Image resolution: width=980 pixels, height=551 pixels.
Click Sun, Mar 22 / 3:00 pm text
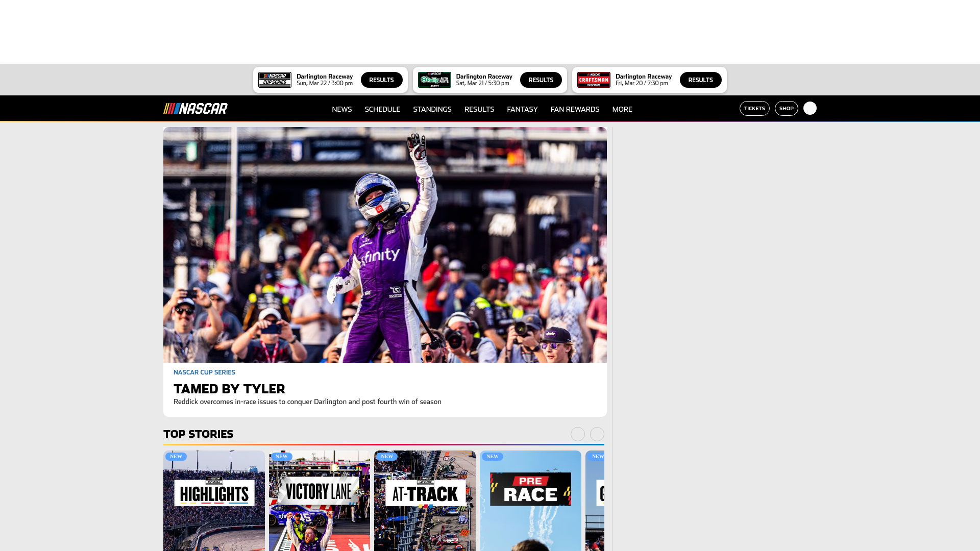(325, 84)
